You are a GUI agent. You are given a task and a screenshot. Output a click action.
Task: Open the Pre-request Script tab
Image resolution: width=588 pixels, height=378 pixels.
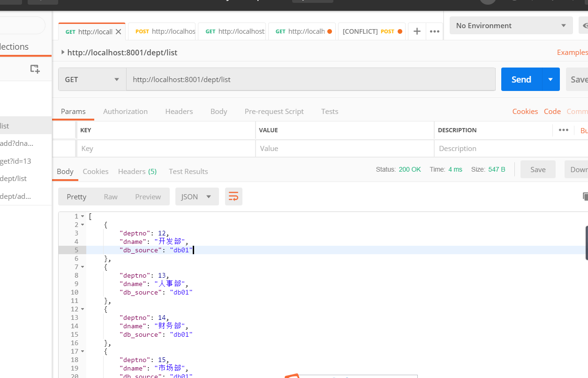pyautogui.click(x=274, y=111)
